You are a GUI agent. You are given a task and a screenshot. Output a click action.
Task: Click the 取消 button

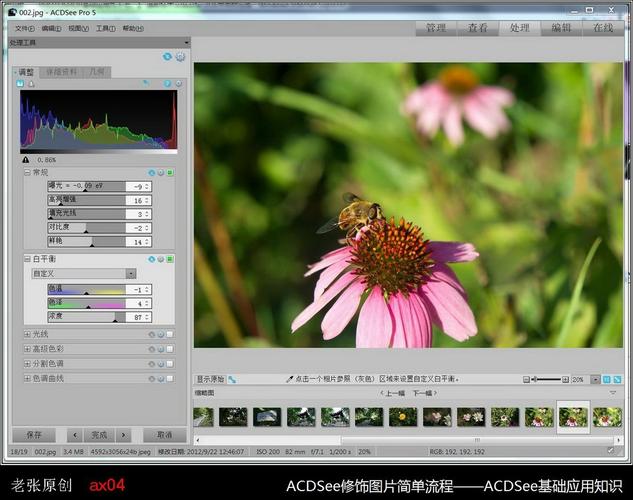click(x=164, y=435)
